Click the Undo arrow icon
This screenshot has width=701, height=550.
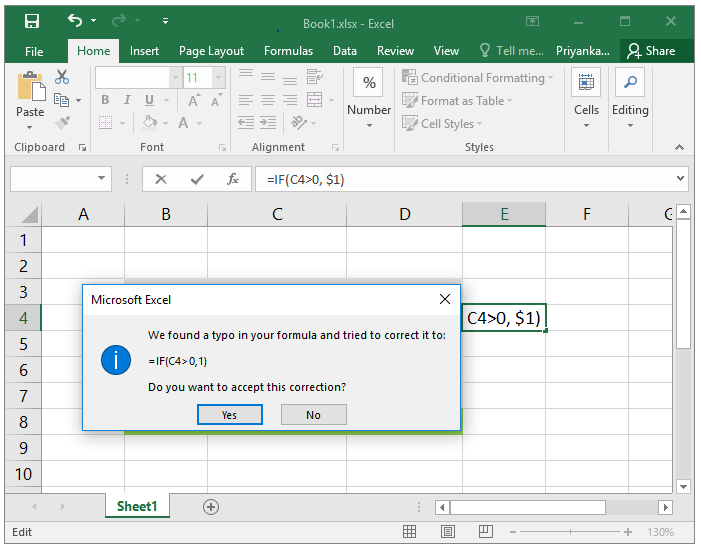click(x=75, y=20)
